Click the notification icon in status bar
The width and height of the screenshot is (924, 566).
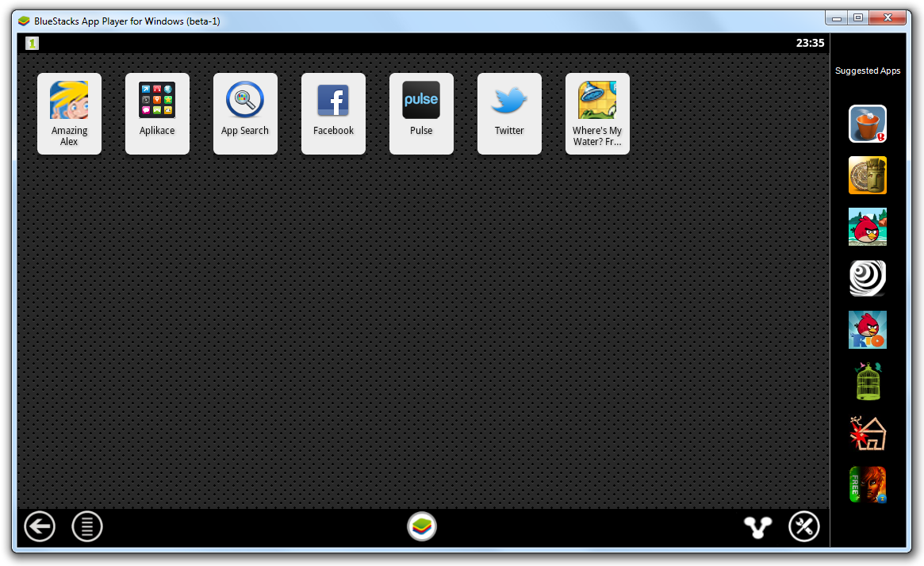33,43
